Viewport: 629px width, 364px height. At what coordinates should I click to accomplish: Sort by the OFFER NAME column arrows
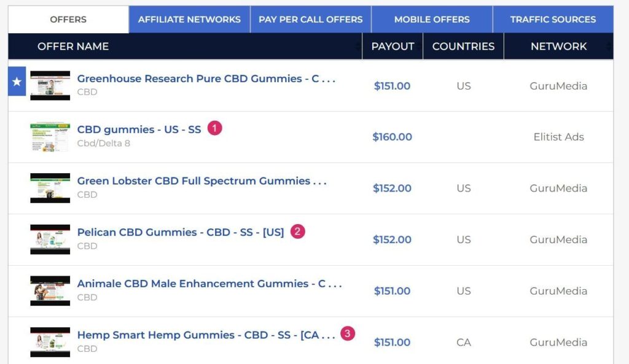click(357, 47)
